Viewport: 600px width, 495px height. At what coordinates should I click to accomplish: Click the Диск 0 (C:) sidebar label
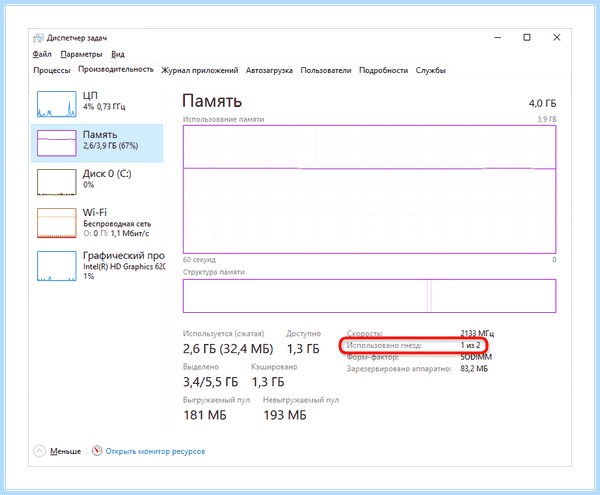pyautogui.click(x=107, y=174)
